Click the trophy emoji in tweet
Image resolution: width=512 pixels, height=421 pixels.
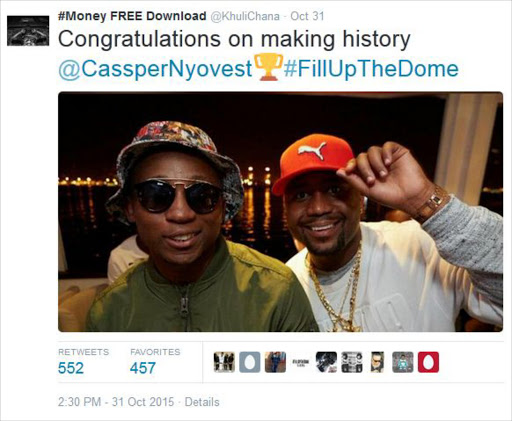(268, 67)
